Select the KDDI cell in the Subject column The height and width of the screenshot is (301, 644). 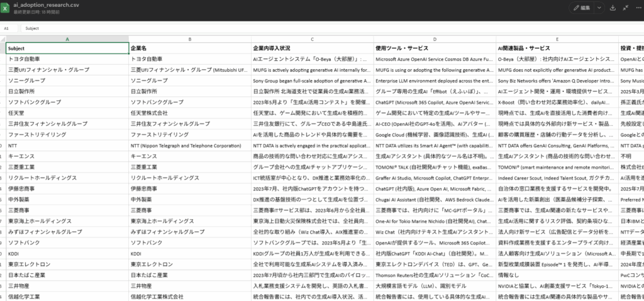click(67, 254)
